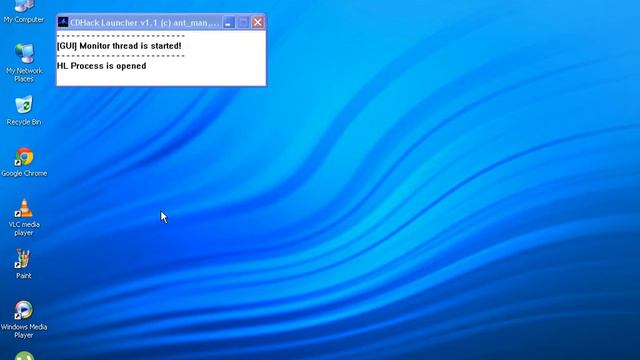This screenshot has width=640, height=360.
Task: Click the 'Windows Media Player' label text
Action: click(x=24, y=331)
